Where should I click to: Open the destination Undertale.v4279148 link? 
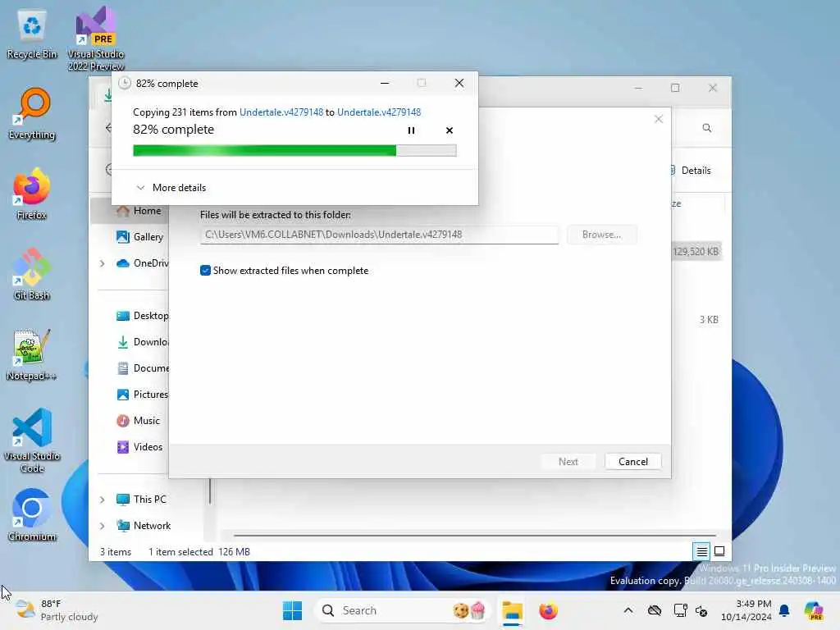point(379,112)
